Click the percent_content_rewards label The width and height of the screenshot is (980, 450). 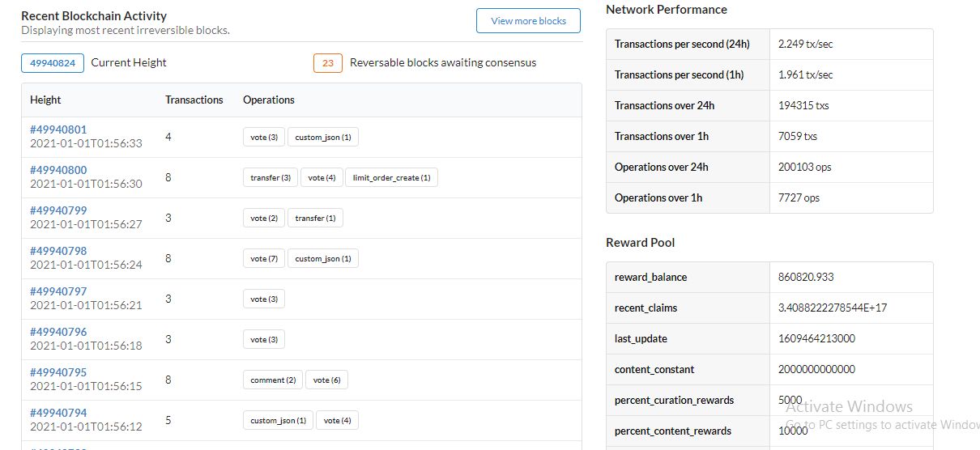tap(673, 431)
